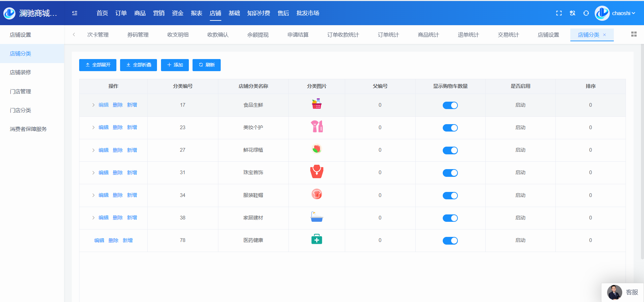644x302 pixels.
Task: Open the grid tabs menu icon
Action: (x=634, y=34)
